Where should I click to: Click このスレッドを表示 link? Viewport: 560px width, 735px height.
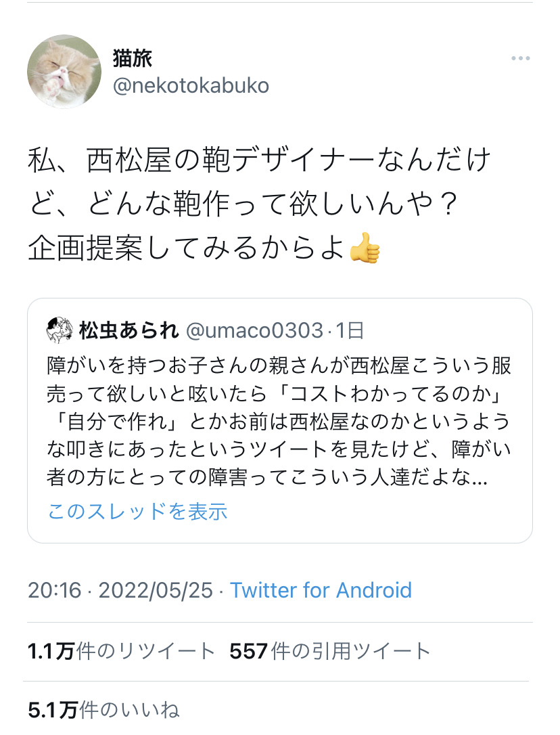point(137,511)
